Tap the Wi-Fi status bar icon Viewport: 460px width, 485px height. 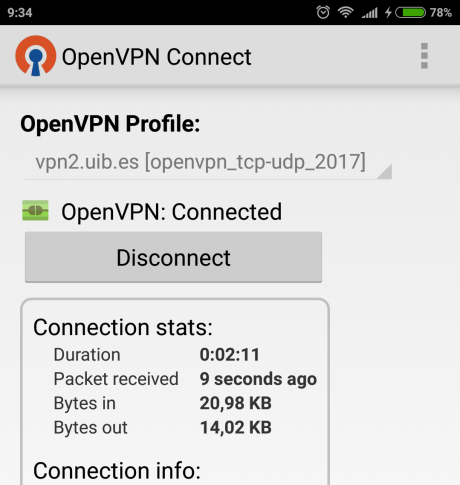[x=345, y=12]
